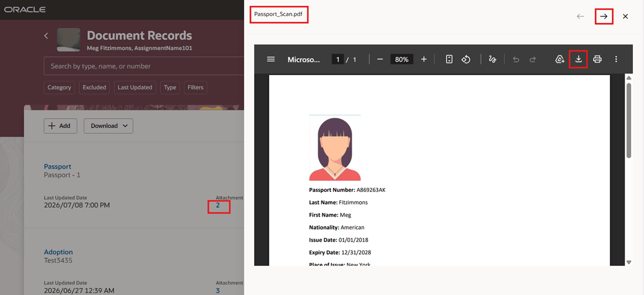Click the Passport_Scan.pdf file name
Image resolution: width=644 pixels, height=295 pixels.
[279, 14]
